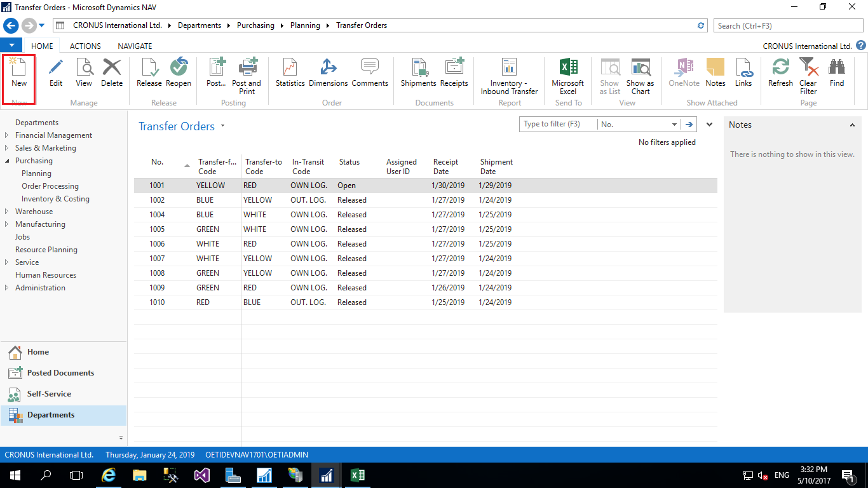Select transfer order number 1006
Viewport: 868px width, 488px height.
click(157, 244)
